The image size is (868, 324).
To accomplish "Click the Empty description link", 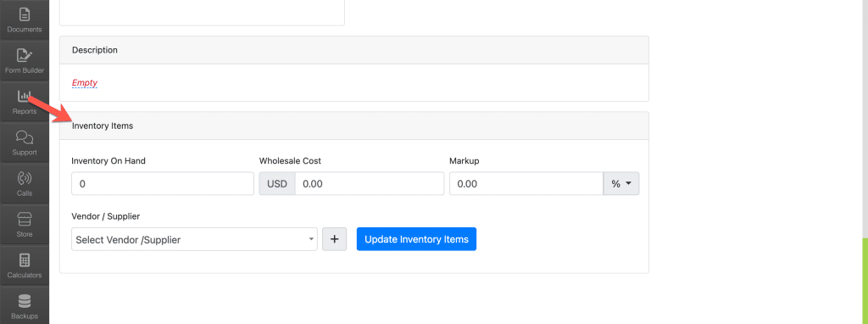I will pos(85,83).
